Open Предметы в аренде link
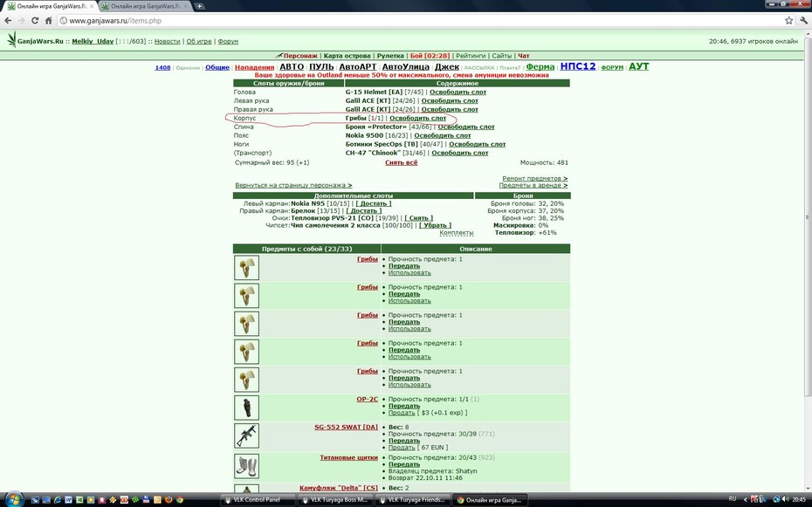The width and height of the screenshot is (812, 507). tap(533, 185)
